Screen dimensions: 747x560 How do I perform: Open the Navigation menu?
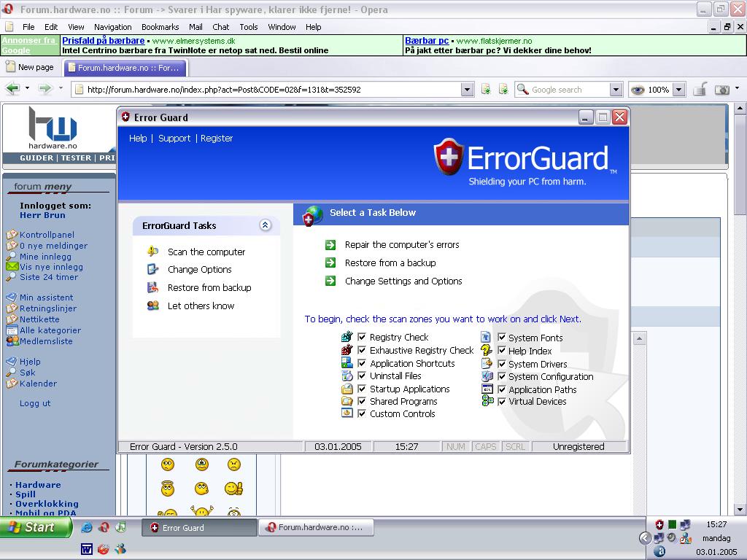pos(112,27)
